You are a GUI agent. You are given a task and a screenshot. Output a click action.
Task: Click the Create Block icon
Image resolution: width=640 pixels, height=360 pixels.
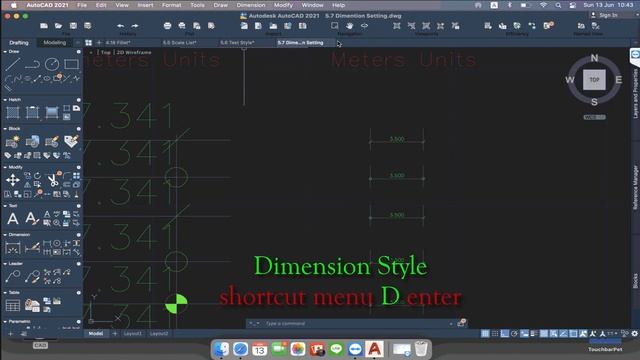tap(13, 142)
